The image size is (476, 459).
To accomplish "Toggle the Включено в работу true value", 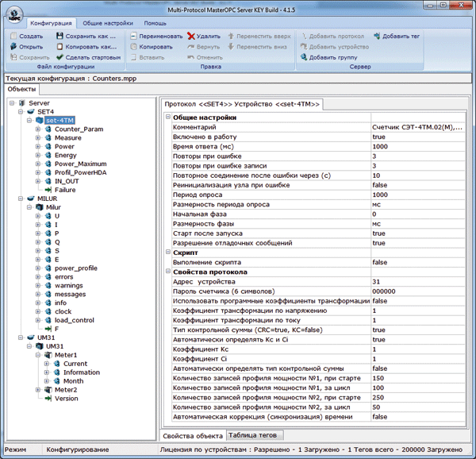I will (418, 137).
